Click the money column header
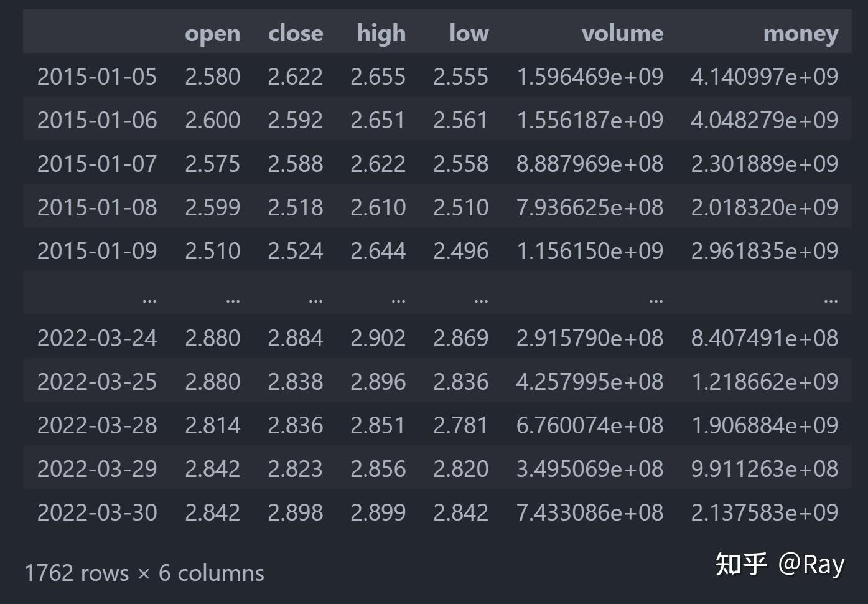This screenshot has height=604, width=868. pyautogui.click(x=801, y=34)
